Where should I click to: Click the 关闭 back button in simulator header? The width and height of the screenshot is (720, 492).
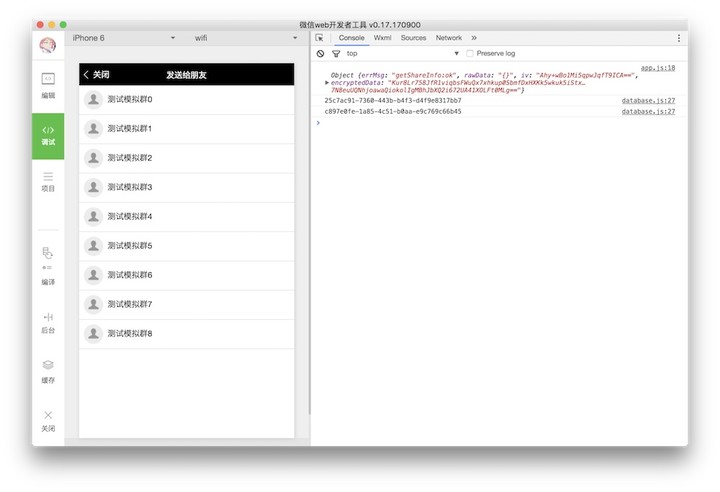point(96,74)
